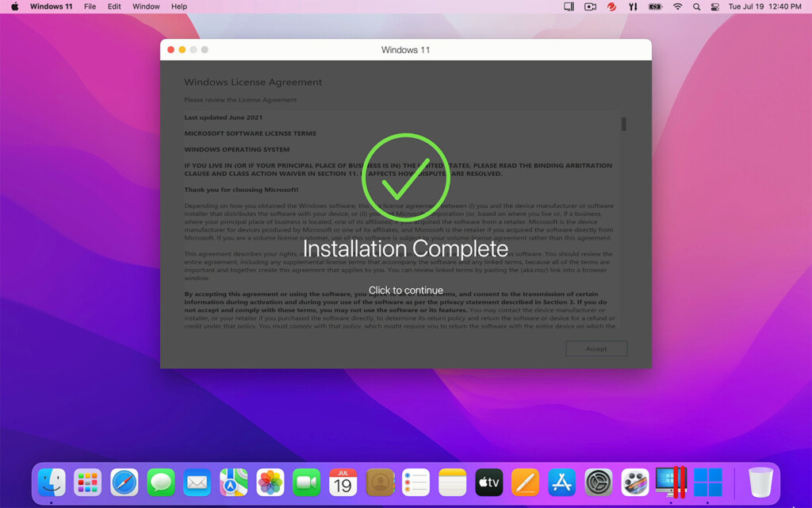Click the fork-and-knife menu bar icon
Screen dimensions: 812x508
[x=633, y=6]
